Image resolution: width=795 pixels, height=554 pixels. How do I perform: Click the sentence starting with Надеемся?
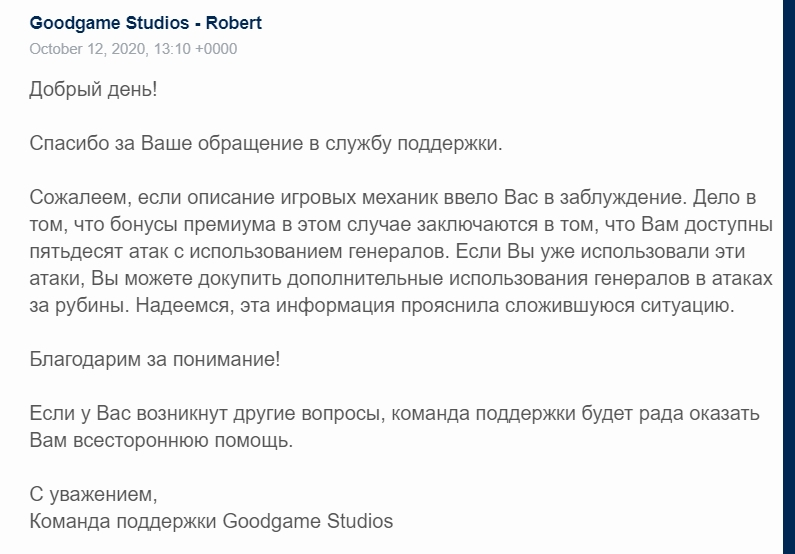click(435, 305)
